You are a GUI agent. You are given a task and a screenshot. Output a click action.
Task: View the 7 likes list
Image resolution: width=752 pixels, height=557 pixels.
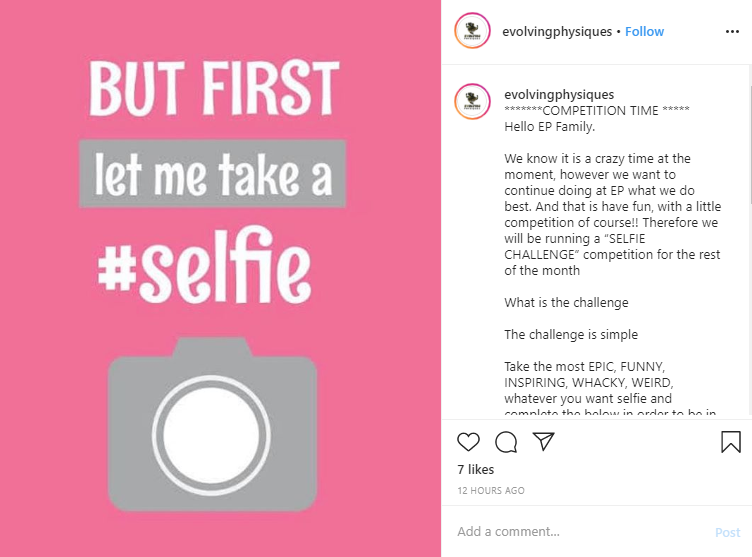tap(476, 469)
